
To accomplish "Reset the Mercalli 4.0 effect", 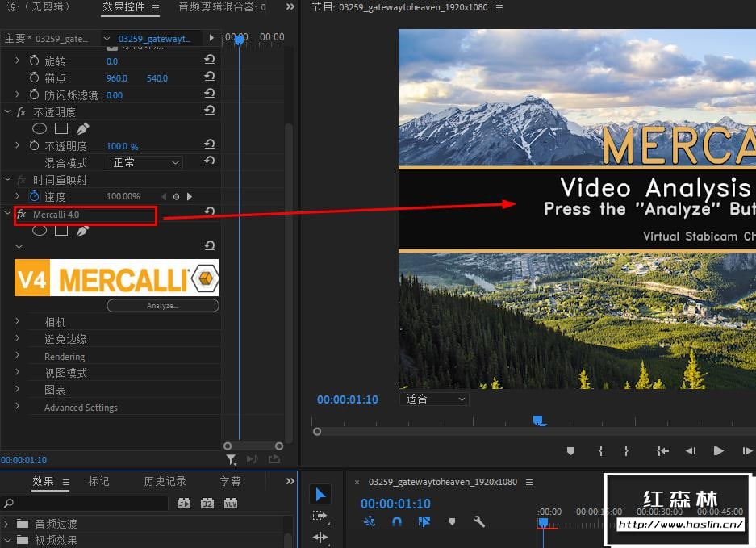I will click(209, 211).
